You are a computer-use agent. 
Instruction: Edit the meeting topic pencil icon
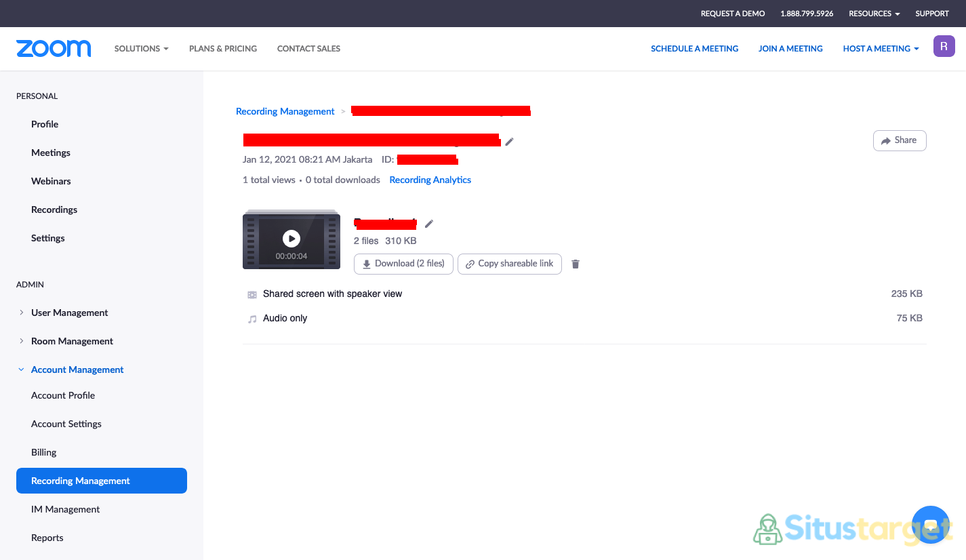510,141
